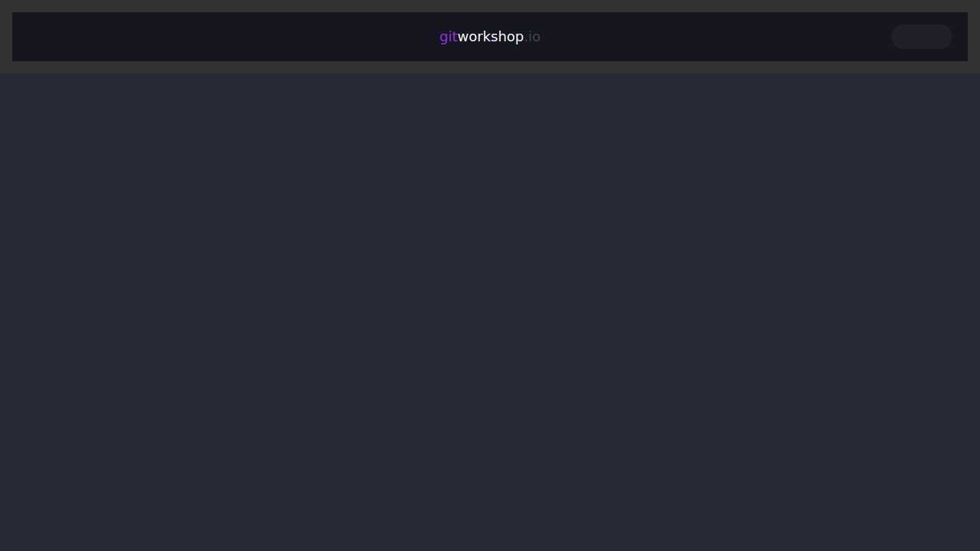Open the loading login button at top right

[x=921, y=37]
